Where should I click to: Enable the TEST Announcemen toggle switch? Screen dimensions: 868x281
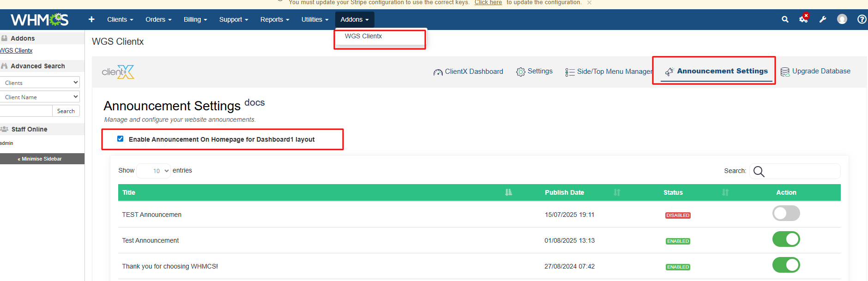coord(786,214)
